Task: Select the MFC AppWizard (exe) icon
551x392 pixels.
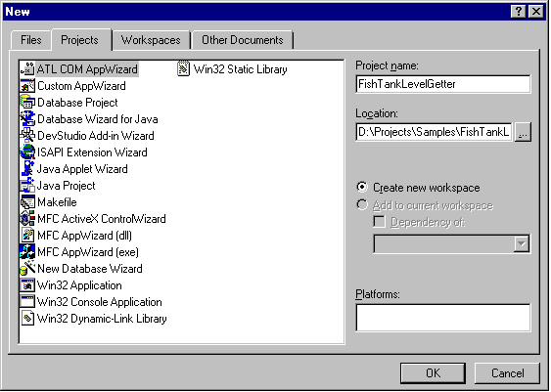Action: click(27, 251)
